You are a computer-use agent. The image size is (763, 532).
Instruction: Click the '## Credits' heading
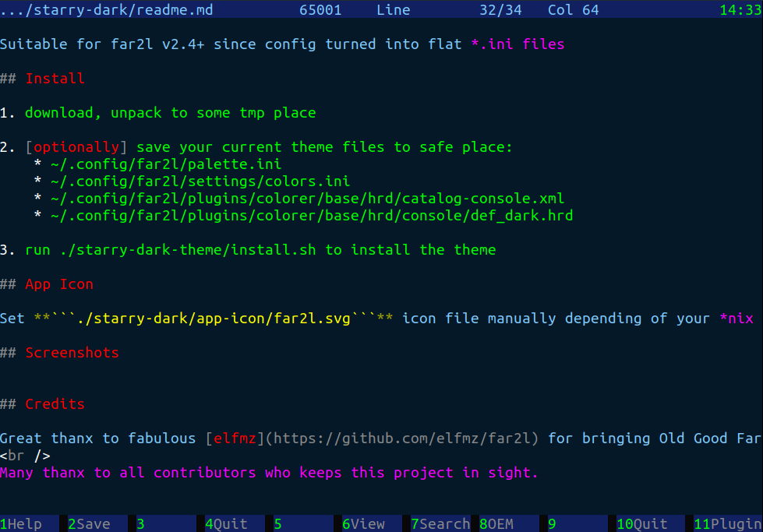click(42, 404)
